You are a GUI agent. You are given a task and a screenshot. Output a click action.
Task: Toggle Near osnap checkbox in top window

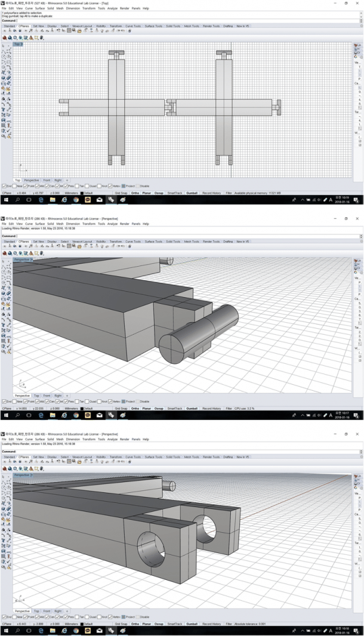pos(15,186)
